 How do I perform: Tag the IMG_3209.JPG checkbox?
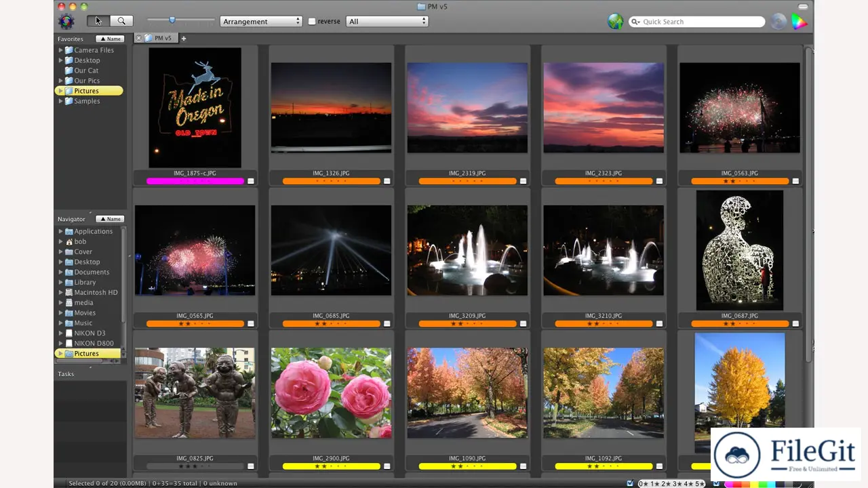click(523, 324)
